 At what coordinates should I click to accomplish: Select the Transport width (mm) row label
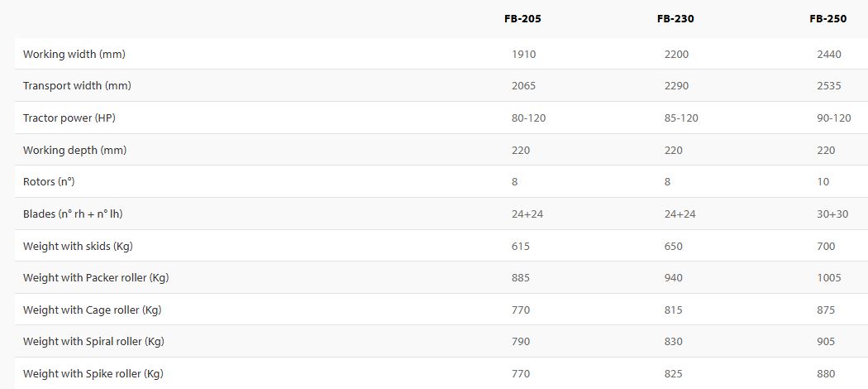click(77, 86)
